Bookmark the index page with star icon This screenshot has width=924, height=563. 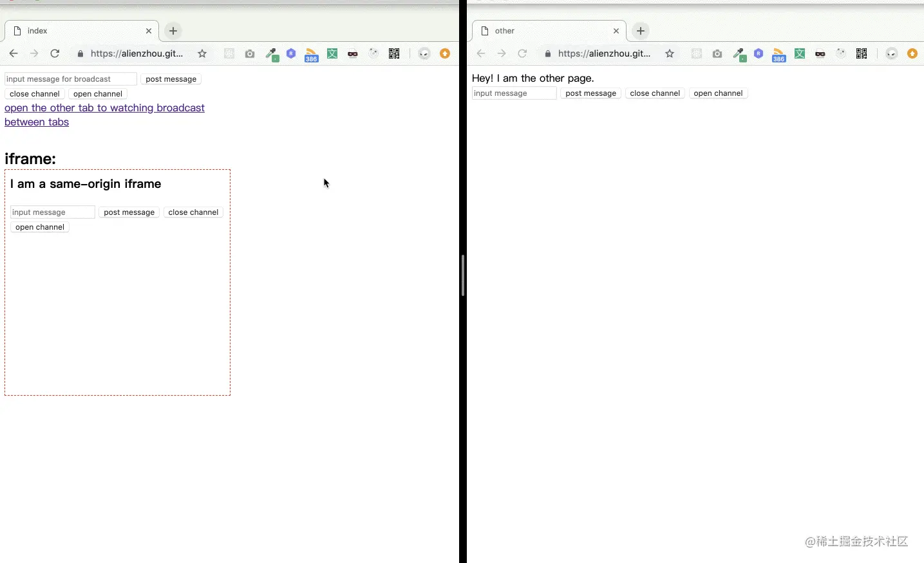pos(202,53)
